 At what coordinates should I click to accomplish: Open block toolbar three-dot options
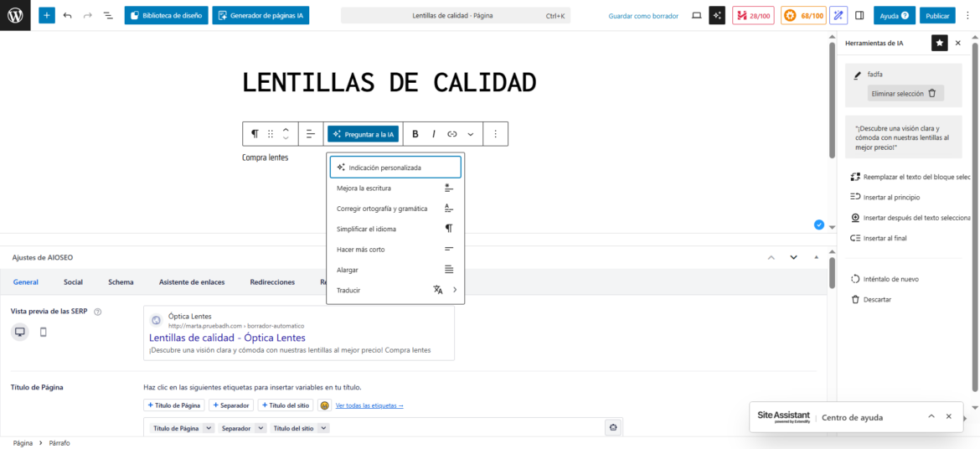pos(496,134)
